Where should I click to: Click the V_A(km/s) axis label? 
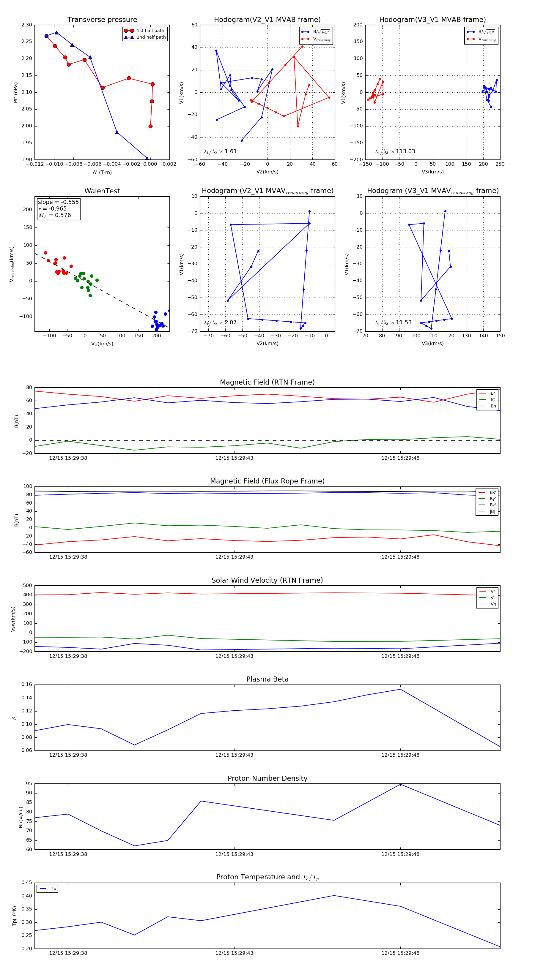102,344
